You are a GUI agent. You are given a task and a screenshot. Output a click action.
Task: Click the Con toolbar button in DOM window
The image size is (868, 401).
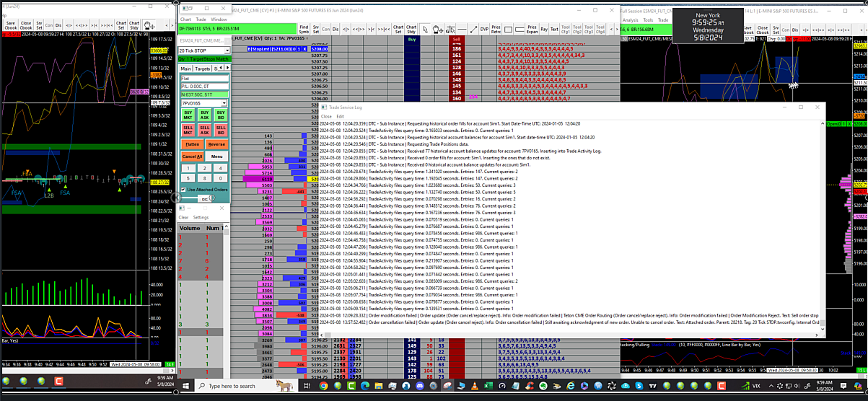(x=325, y=30)
